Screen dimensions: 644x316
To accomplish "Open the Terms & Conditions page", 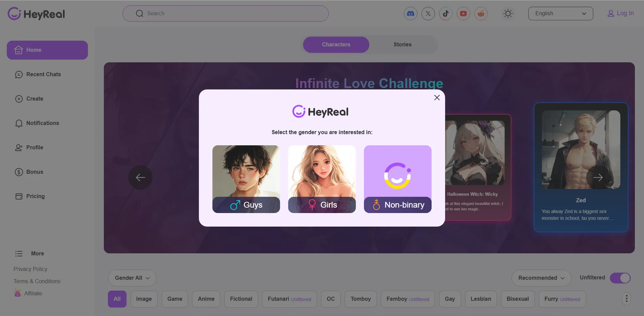I will tap(37, 281).
